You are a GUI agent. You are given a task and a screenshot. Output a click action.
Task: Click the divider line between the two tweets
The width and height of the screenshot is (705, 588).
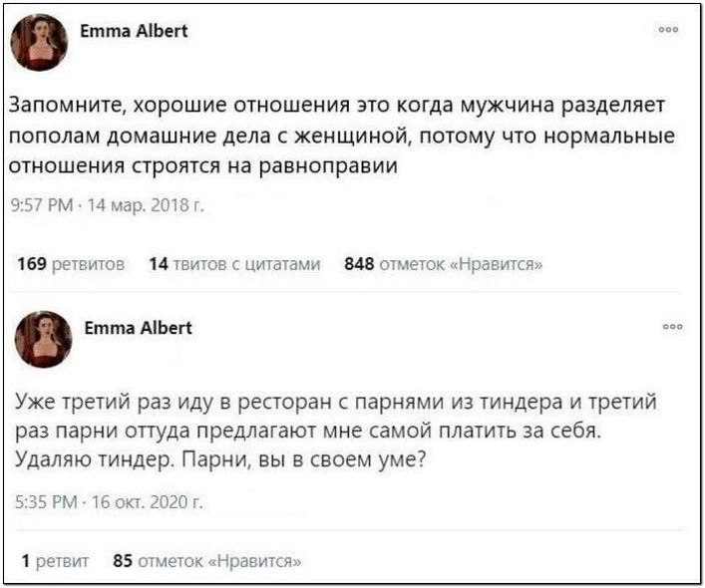345,292
